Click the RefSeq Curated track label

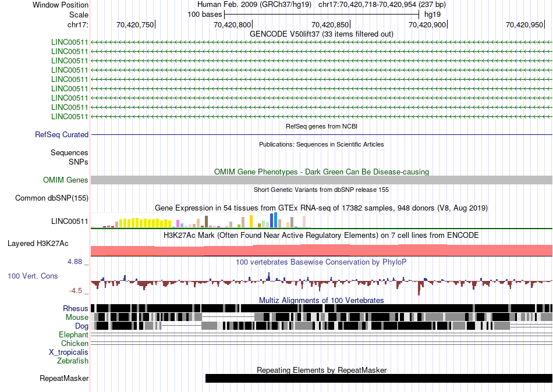click(61, 135)
